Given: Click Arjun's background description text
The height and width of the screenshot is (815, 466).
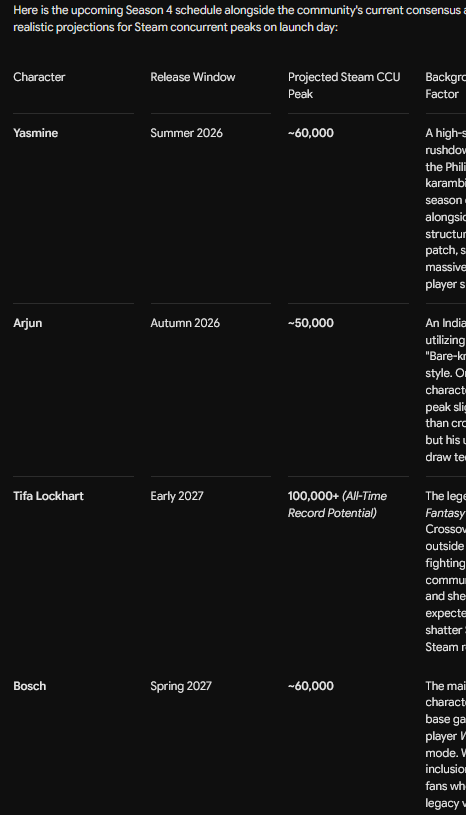Looking at the screenshot, I should point(445,390).
